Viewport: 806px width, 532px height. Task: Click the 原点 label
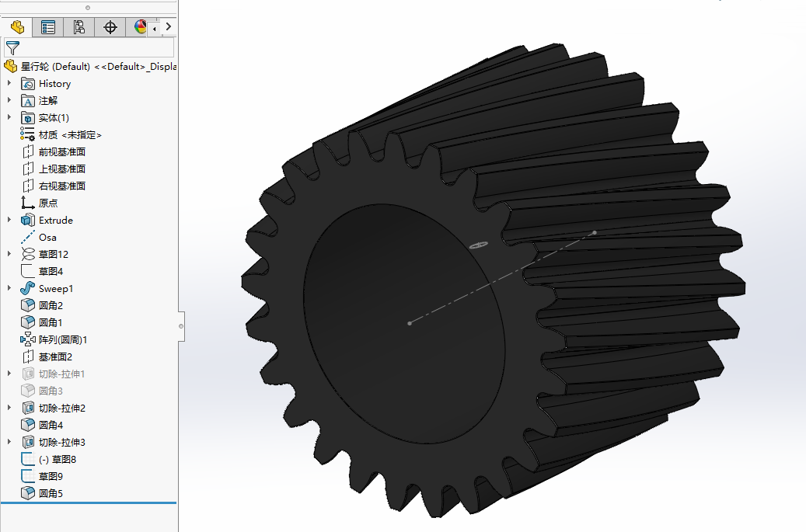[48, 203]
